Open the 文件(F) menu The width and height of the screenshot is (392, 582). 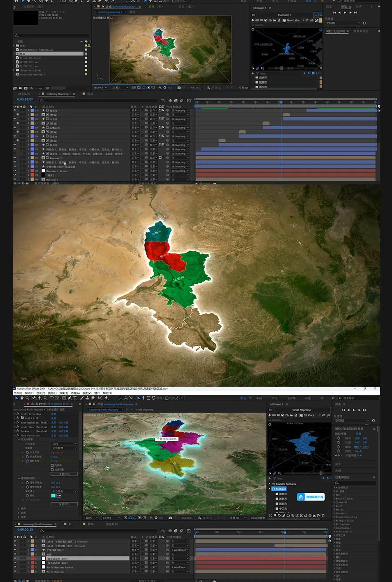pos(17,393)
